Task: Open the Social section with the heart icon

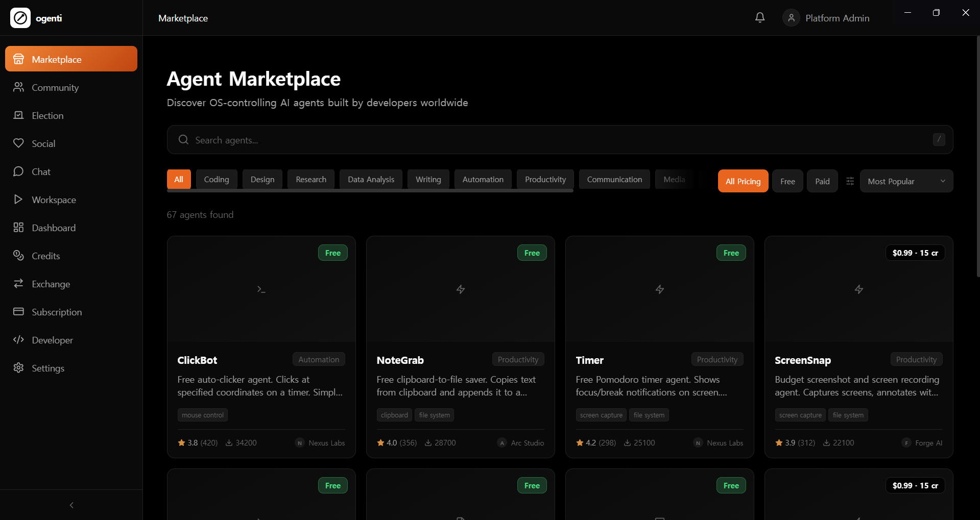Action: 43,143
